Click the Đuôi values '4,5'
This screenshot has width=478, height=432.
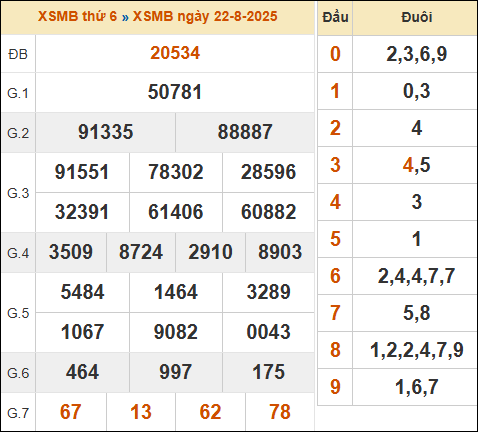417,165
